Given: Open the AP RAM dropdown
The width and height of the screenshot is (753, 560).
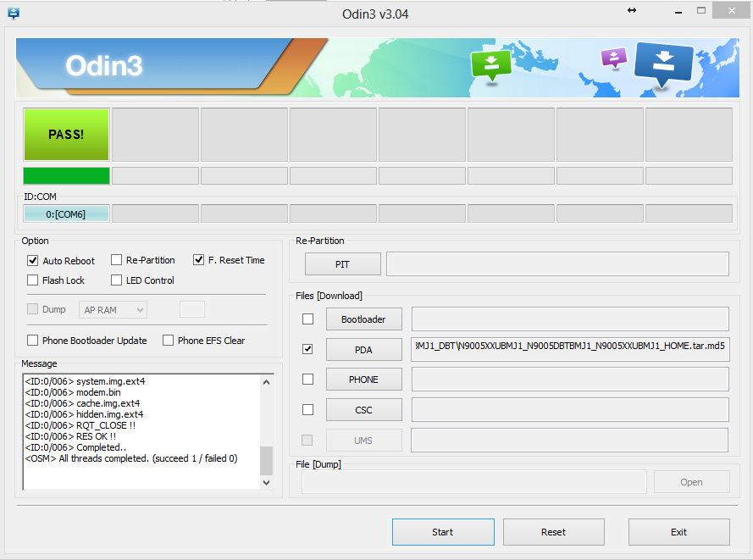Looking at the screenshot, I should (113, 310).
